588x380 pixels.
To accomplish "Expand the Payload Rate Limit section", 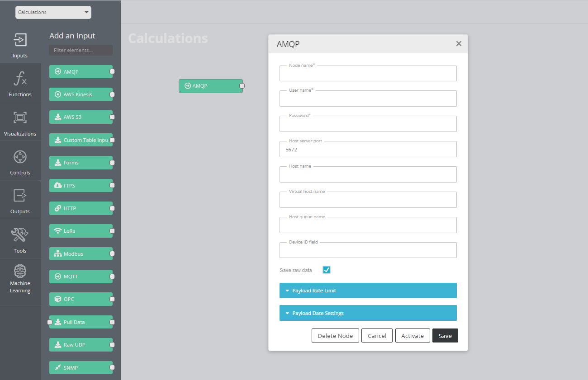I will [x=368, y=291].
